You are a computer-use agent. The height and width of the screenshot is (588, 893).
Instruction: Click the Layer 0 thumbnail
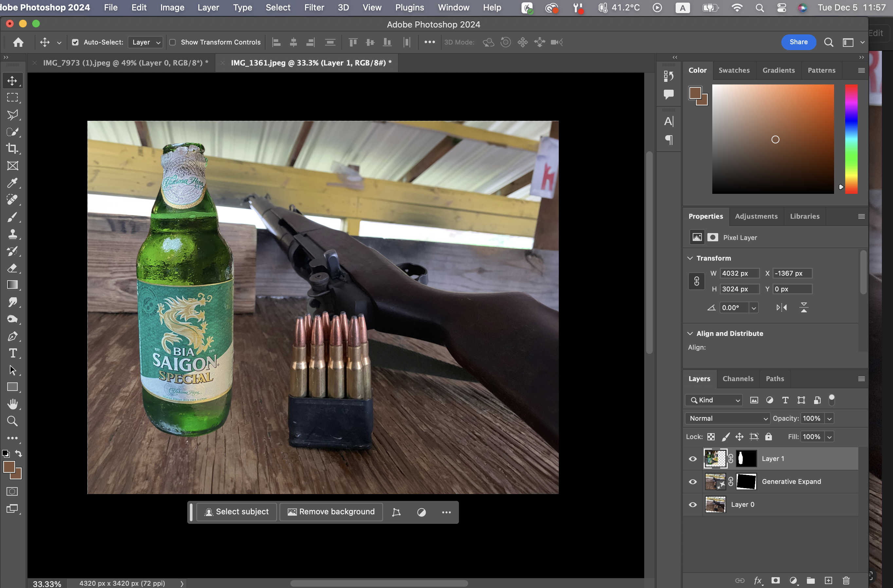click(715, 504)
